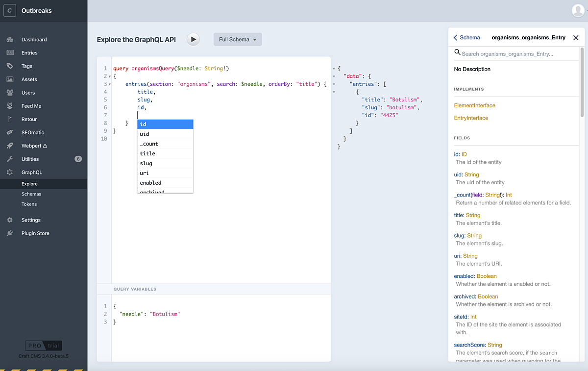This screenshot has width=588, height=371.
Task: Click the Int type of siteId field
Action: 473,317
